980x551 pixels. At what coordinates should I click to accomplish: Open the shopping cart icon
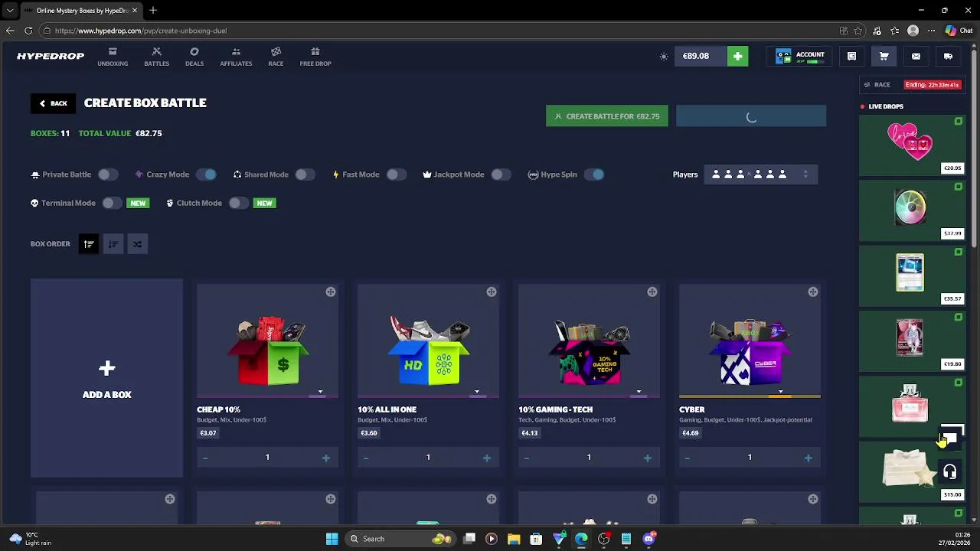click(884, 56)
